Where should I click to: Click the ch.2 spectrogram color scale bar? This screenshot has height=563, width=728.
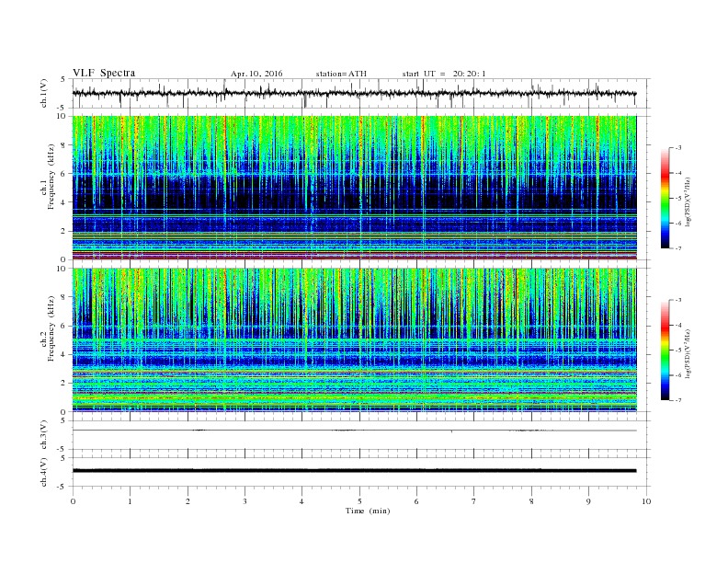coord(665,350)
